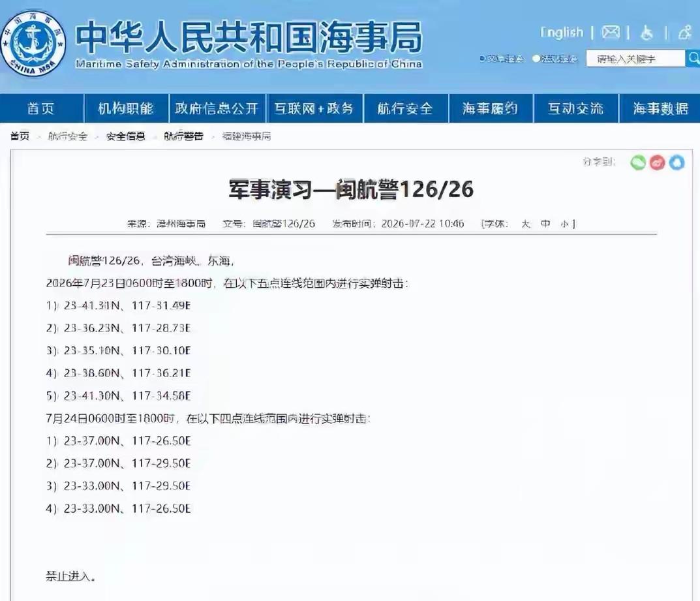This screenshot has width=700, height=601.
Task: Click the 中华人民共和国海事局 site title
Action: [x=249, y=37]
